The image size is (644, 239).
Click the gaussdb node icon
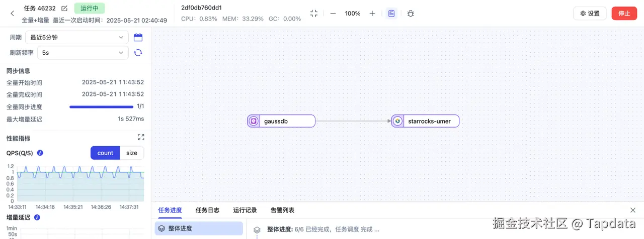point(254,121)
